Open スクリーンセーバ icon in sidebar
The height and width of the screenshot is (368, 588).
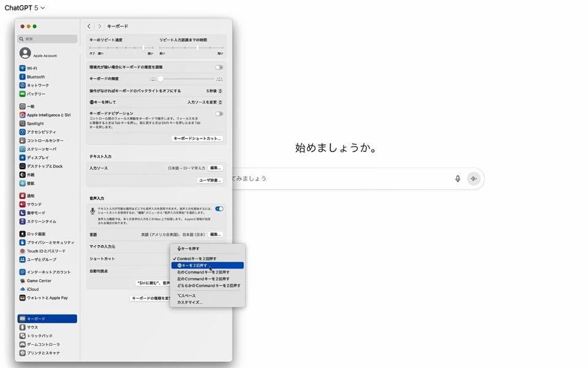[x=23, y=149]
